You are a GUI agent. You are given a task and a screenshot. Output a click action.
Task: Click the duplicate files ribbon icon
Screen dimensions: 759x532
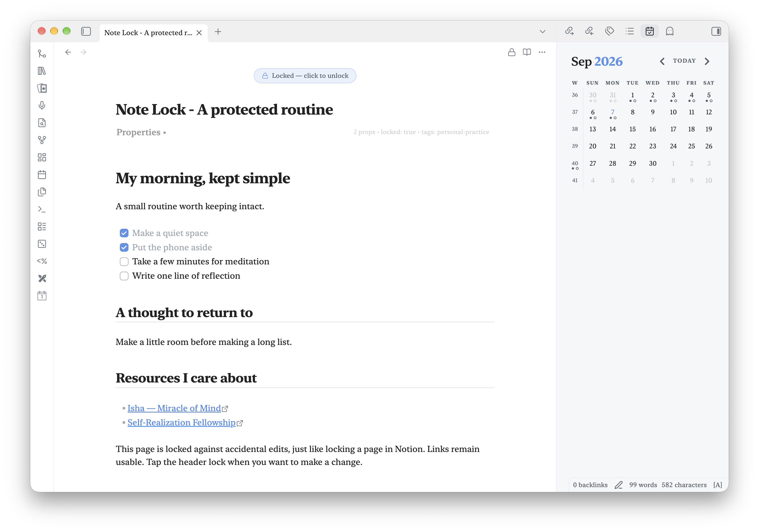[x=42, y=192]
